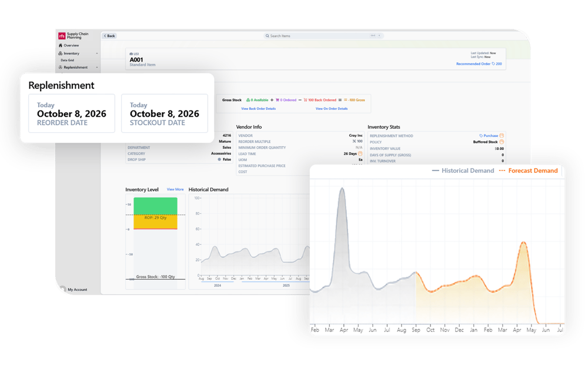This screenshot has width=588, height=369.
Task: Click the USI warehouse icon above A001
Action: (x=131, y=54)
